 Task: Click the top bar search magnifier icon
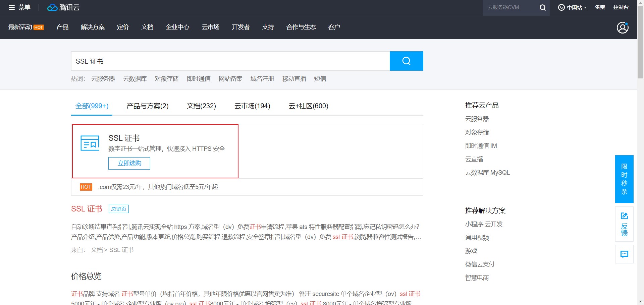click(542, 7)
